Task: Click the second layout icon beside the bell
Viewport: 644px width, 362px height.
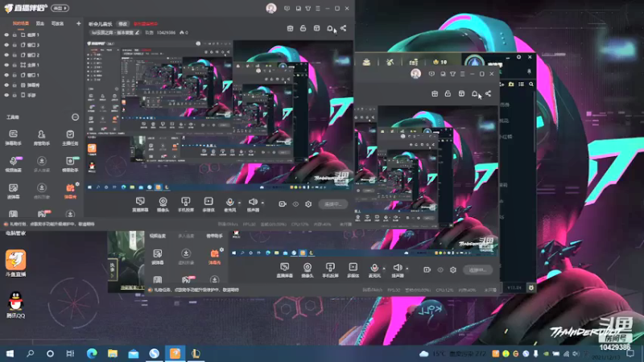Action: 316,28
